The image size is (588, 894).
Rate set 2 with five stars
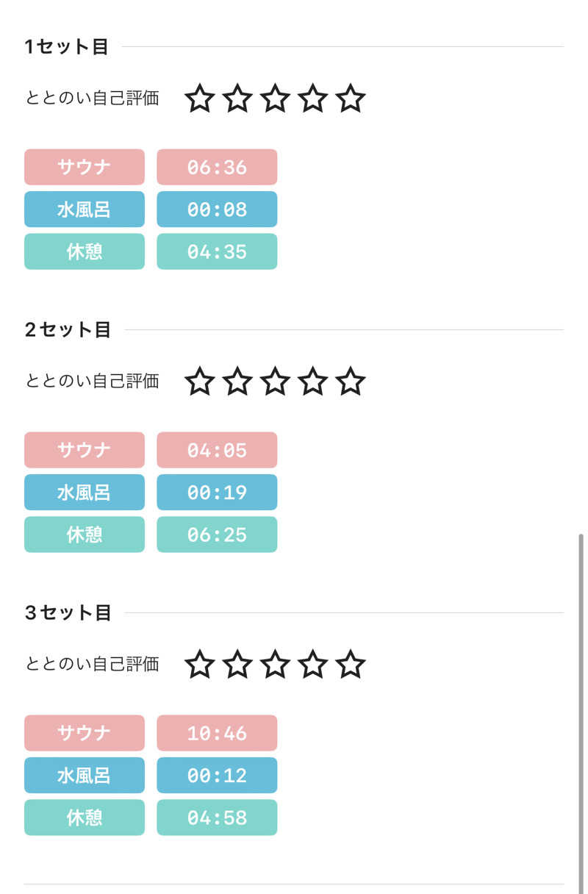point(350,382)
